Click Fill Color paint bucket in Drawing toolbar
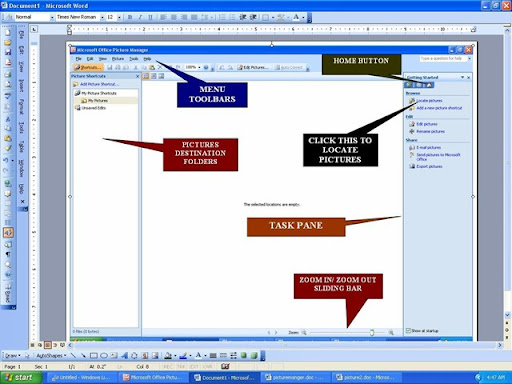The height and width of the screenshot is (384, 512). pyautogui.click(x=168, y=356)
